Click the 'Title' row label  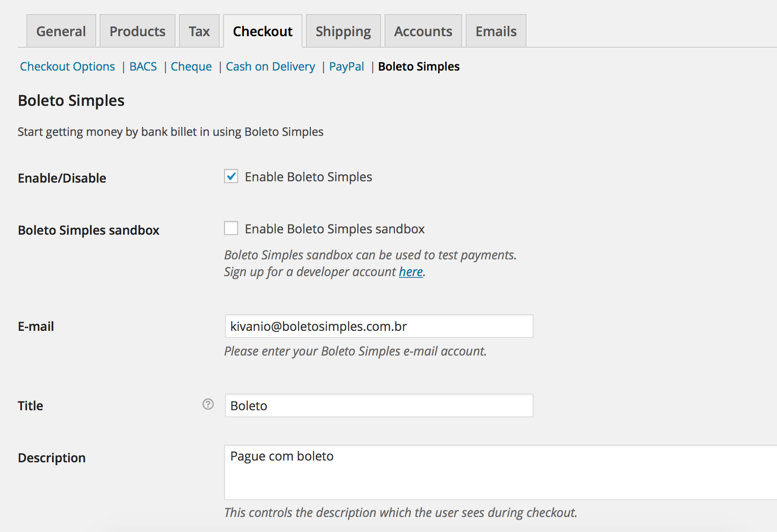30,406
